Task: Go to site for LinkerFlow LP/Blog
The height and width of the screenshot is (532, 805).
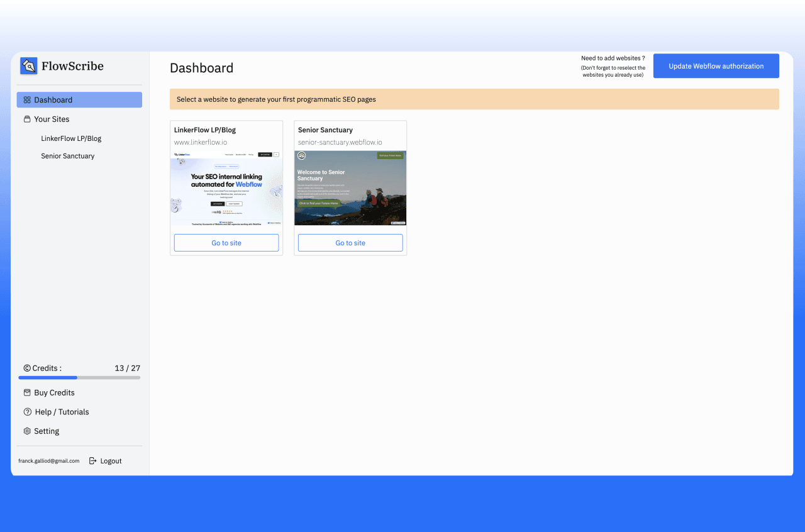Action: 226,243
